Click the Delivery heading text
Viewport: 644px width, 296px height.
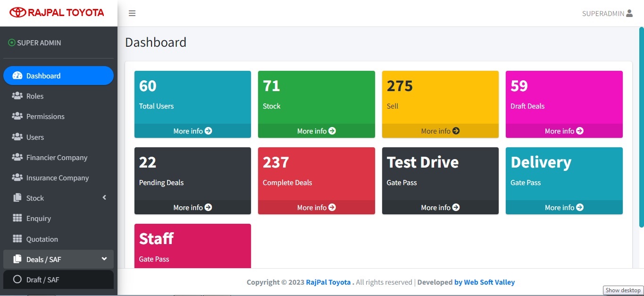pos(541,162)
